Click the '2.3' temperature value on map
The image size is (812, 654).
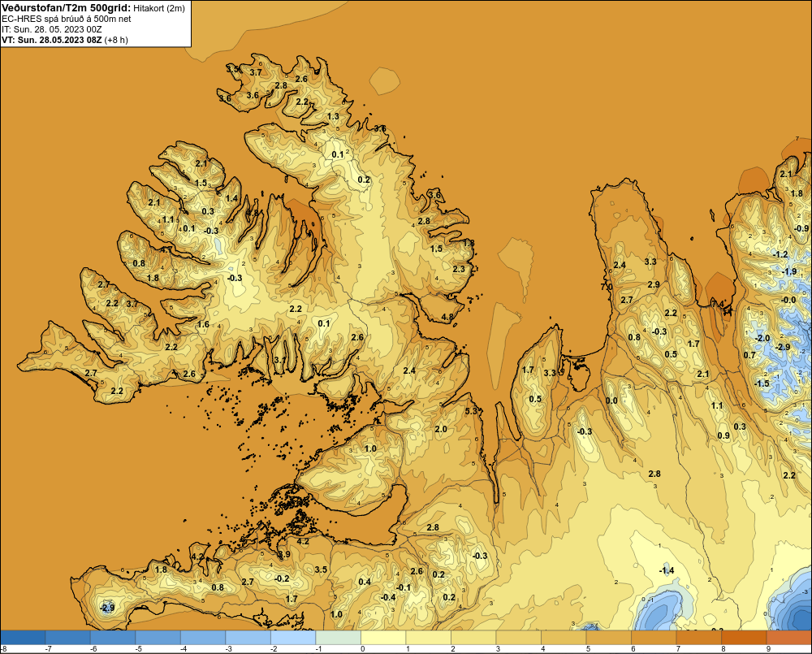click(459, 269)
